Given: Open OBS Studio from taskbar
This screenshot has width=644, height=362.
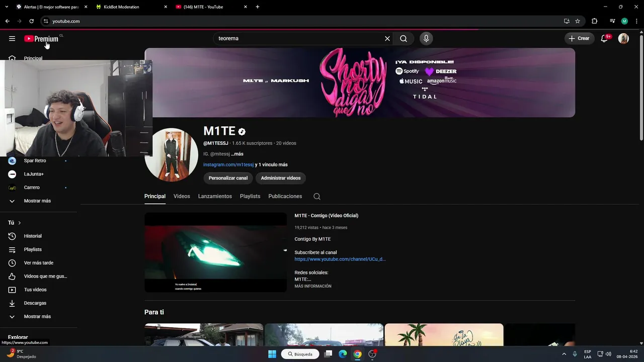Looking at the screenshot, I should pyautogui.click(x=372, y=354).
